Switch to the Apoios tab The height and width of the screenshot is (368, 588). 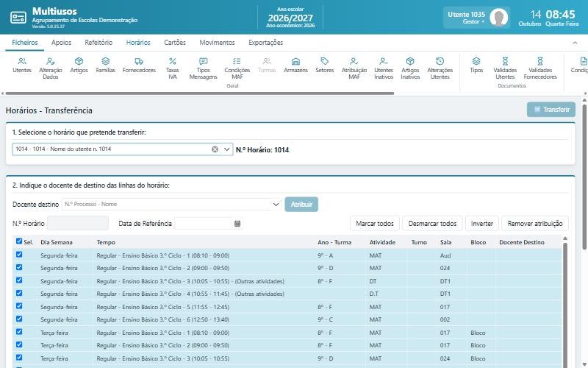(61, 43)
